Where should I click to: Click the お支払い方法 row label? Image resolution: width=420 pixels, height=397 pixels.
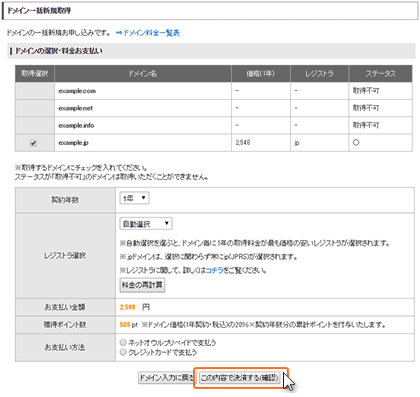(65, 347)
